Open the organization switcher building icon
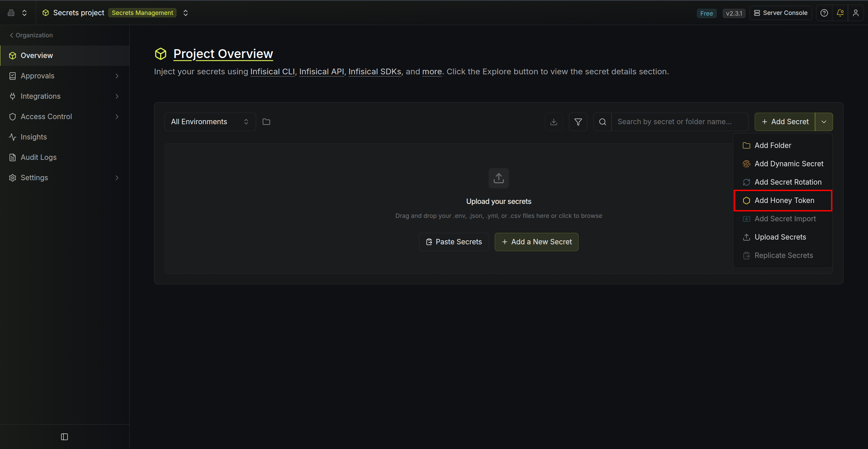The height and width of the screenshot is (449, 868). click(x=11, y=13)
